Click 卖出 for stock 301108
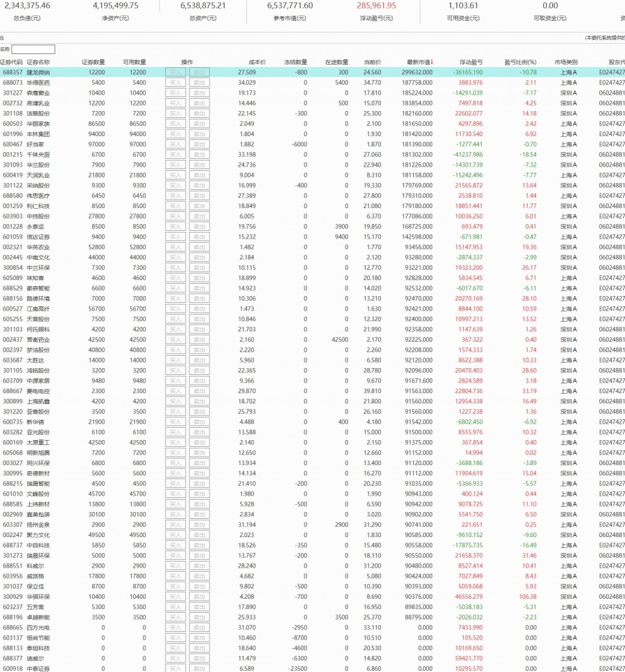 tap(200, 114)
